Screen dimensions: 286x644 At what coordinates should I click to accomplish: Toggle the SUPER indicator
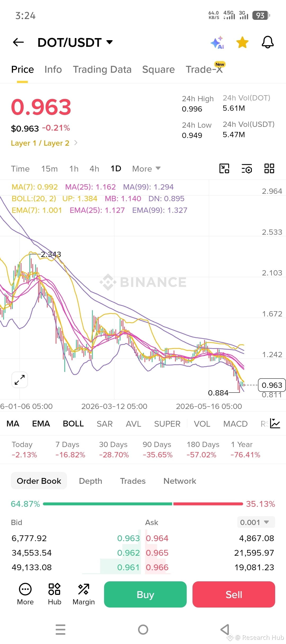[x=167, y=424]
